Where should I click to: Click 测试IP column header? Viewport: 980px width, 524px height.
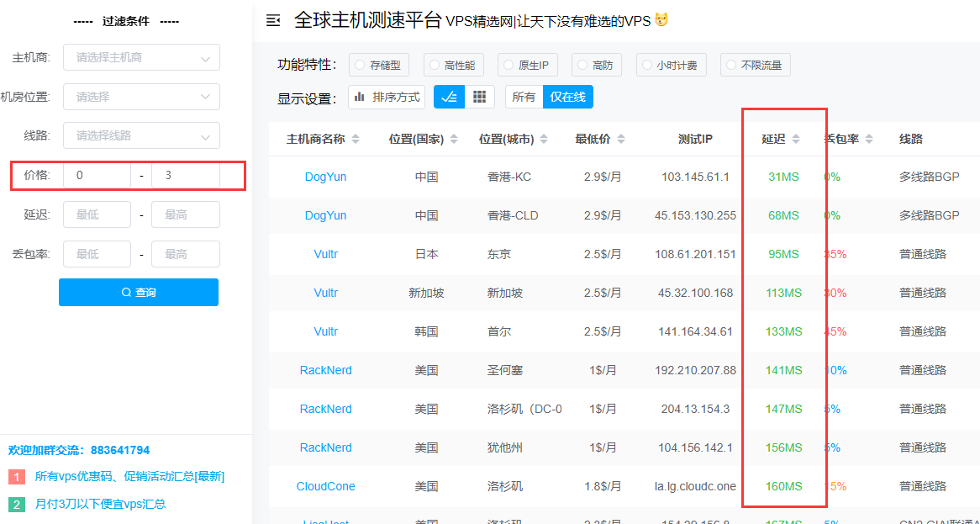pyautogui.click(x=695, y=139)
